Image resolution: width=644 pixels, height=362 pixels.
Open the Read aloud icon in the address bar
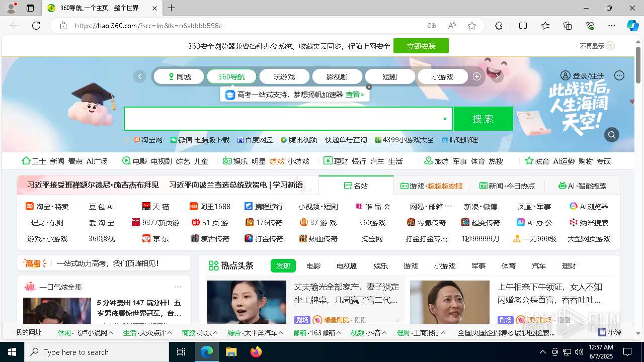(452, 26)
